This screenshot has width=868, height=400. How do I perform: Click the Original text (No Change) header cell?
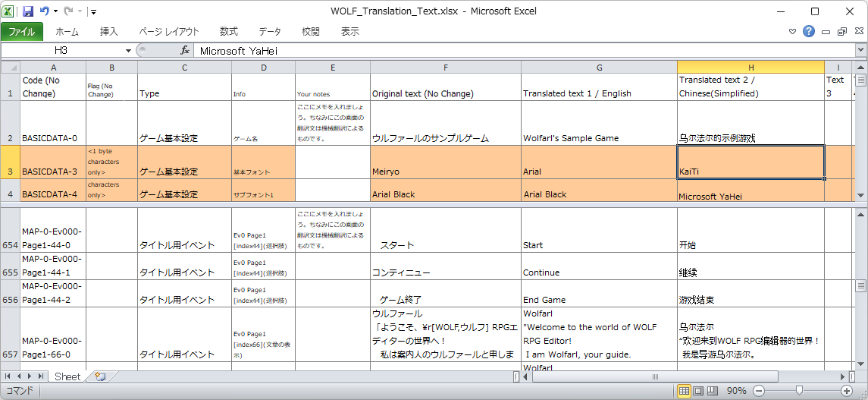tap(446, 87)
